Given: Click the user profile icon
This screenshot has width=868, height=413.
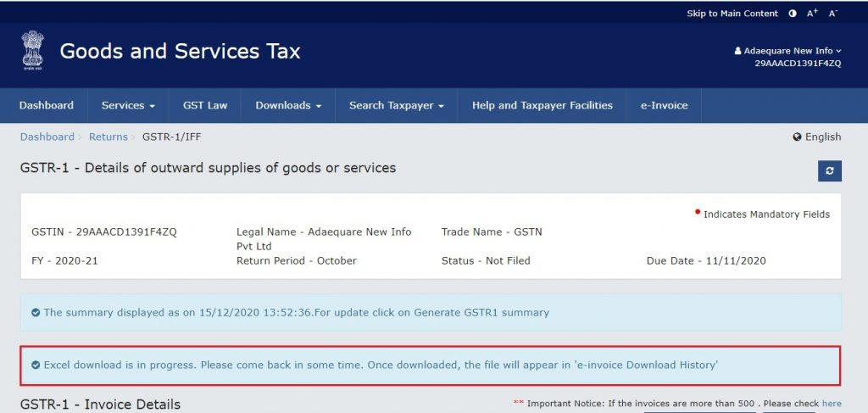Looking at the screenshot, I should point(737,52).
